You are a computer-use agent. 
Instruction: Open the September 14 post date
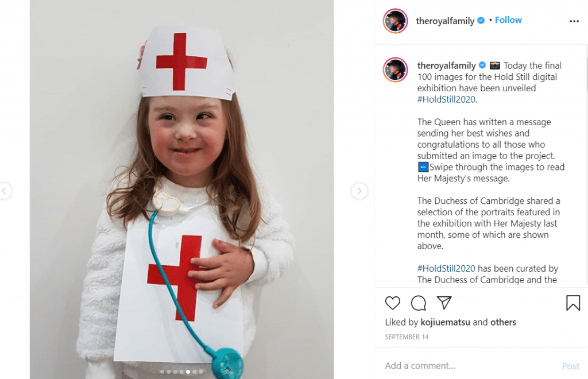[407, 337]
